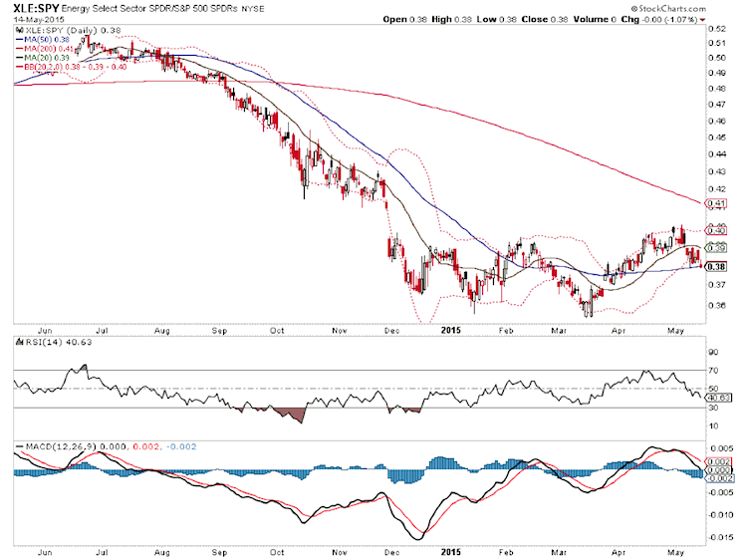747x560 pixels.
Task: Select the MA(200) 0.41 legend entry
Action: pyautogui.click(x=45, y=49)
